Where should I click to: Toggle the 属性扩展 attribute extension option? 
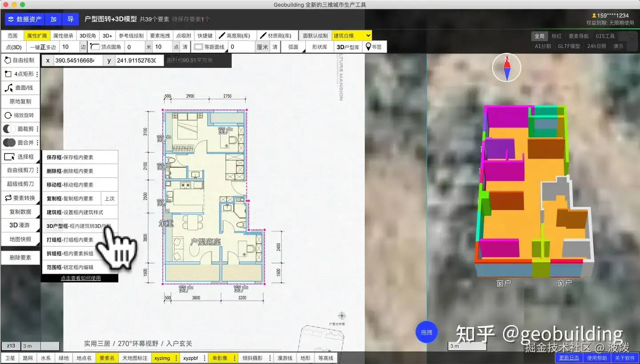click(x=37, y=36)
